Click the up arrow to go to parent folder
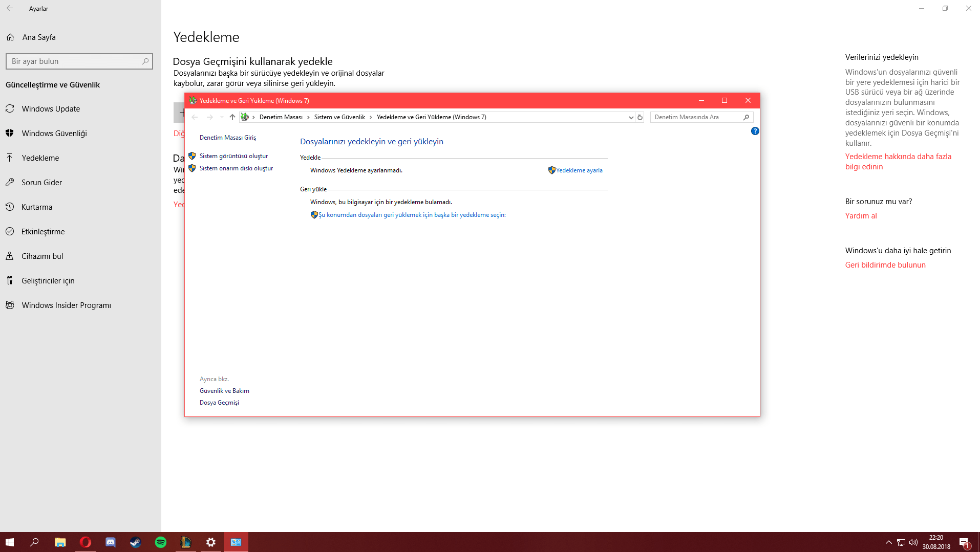The height and width of the screenshot is (552, 980). coord(232,117)
